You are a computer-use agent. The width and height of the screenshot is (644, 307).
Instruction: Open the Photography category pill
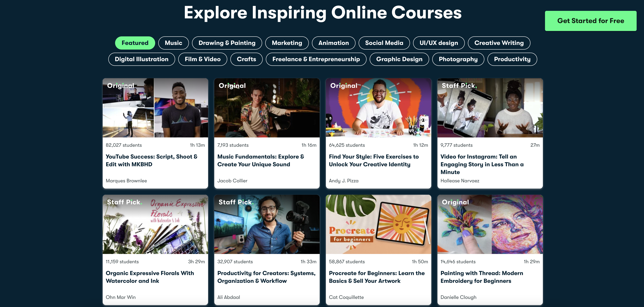(x=458, y=59)
